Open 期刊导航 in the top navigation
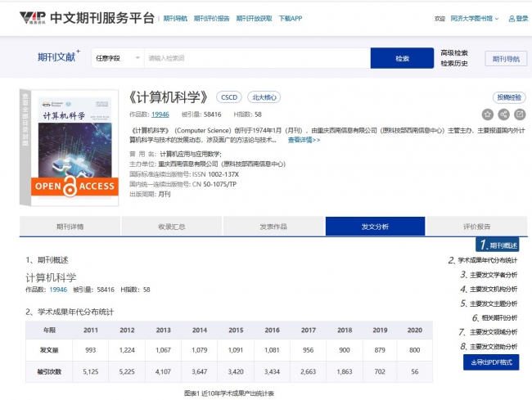The image size is (532, 400). [x=175, y=18]
